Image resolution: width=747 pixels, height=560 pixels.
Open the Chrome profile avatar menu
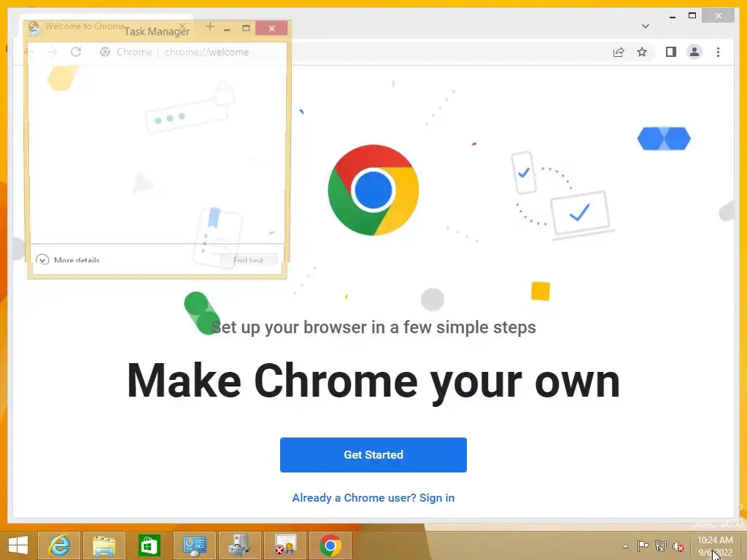(x=694, y=52)
